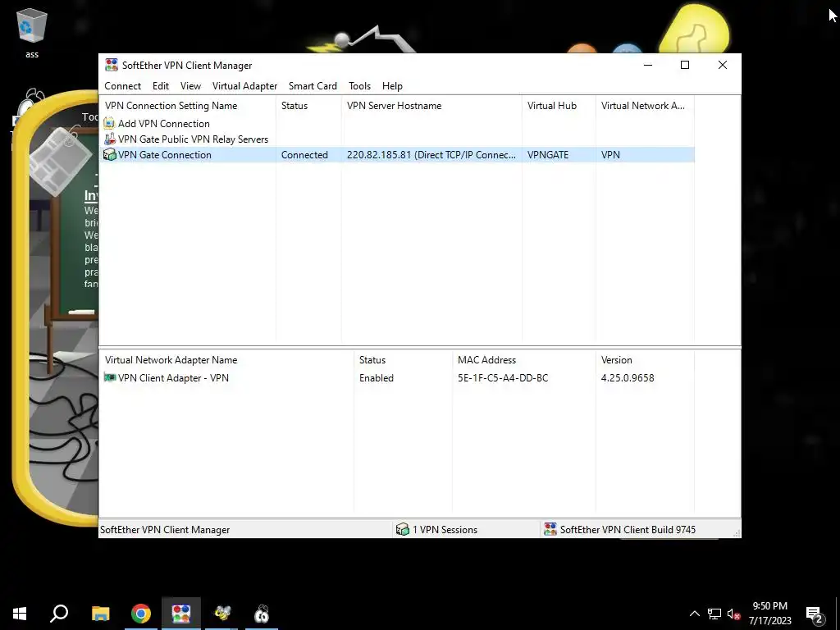Open the Help menu
This screenshot has width=840, height=630.
[392, 85]
